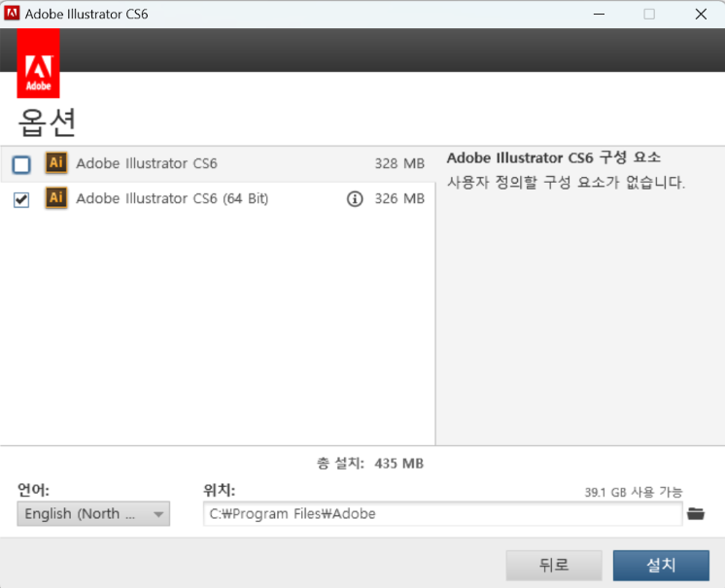Click the 위치: label
Viewport: 725px width, 588px height.
[x=220, y=490]
